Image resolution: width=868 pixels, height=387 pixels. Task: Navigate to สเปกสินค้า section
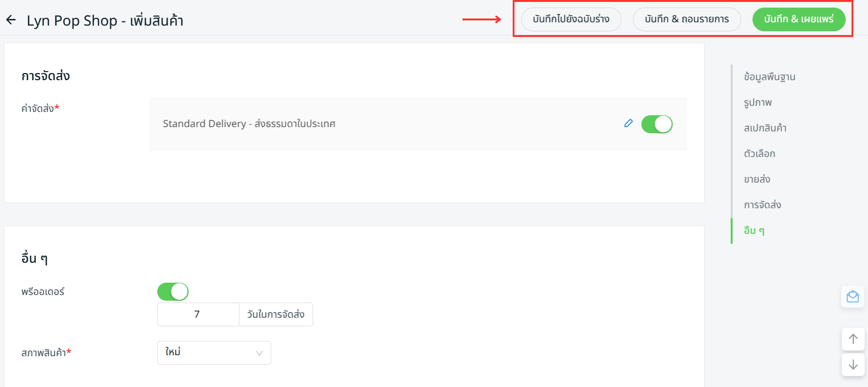(x=765, y=128)
